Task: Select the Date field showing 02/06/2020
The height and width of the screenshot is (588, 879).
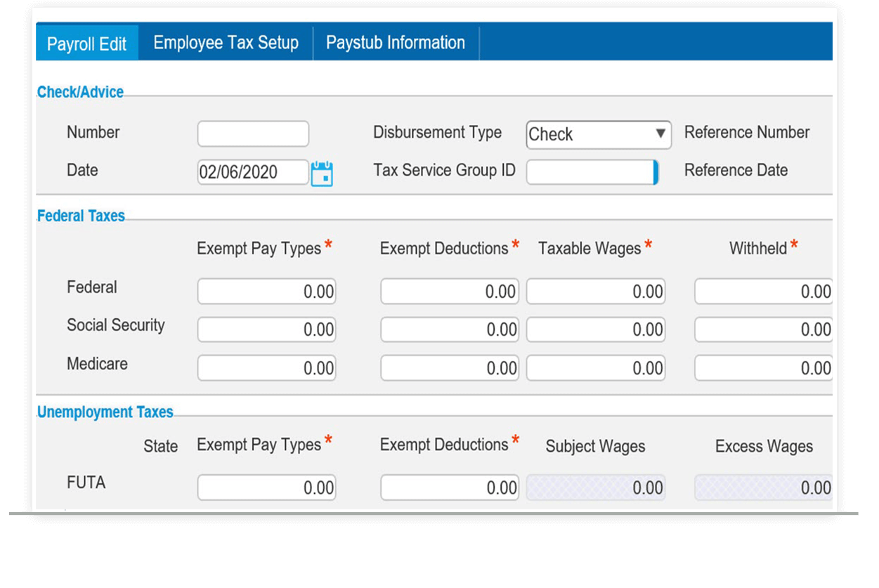Action: point(253,171)
